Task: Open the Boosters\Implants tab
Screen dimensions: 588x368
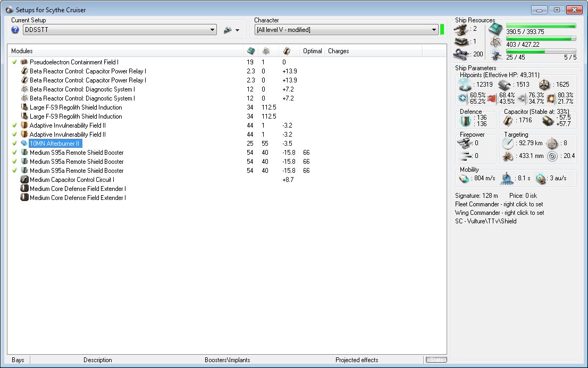Action: tap(227, 360)
